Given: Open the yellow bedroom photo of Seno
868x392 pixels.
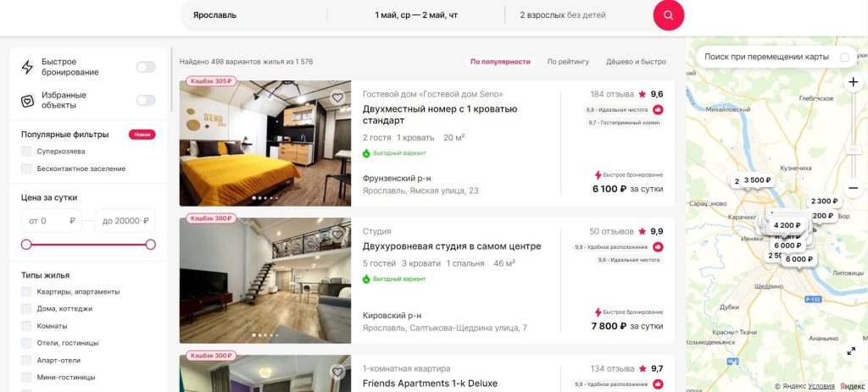Looking at the screenshot, I should click(265, 143).
